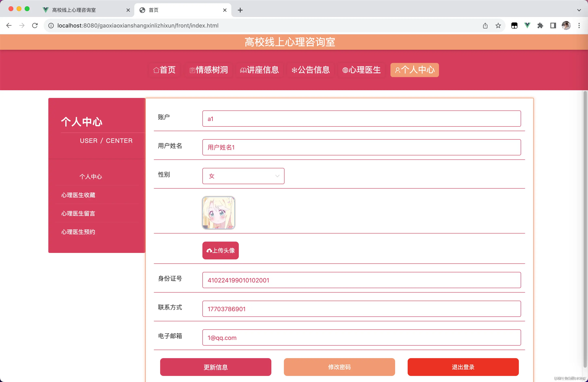Click the 修改密码 change password button
The width and height of the screenshot is (588, 382).
339,367
